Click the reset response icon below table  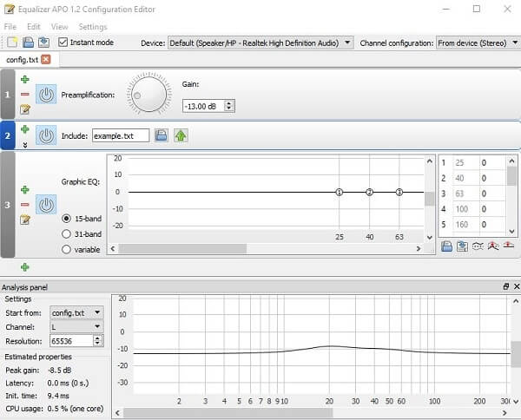(509, 246)
